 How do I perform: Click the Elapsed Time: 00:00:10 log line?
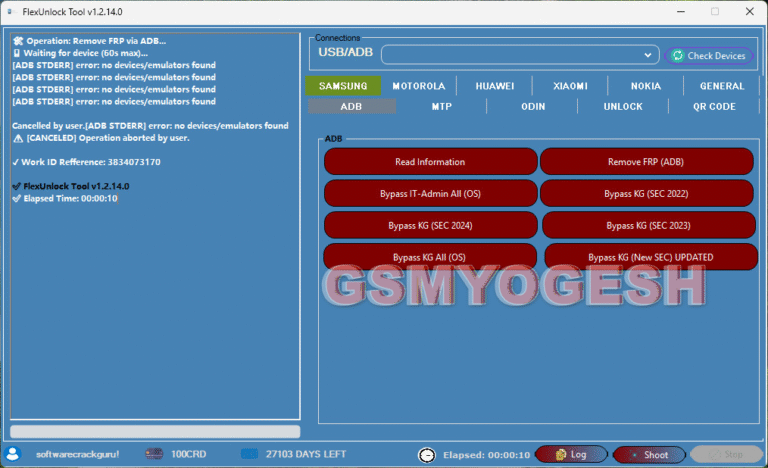coord(65,198)
